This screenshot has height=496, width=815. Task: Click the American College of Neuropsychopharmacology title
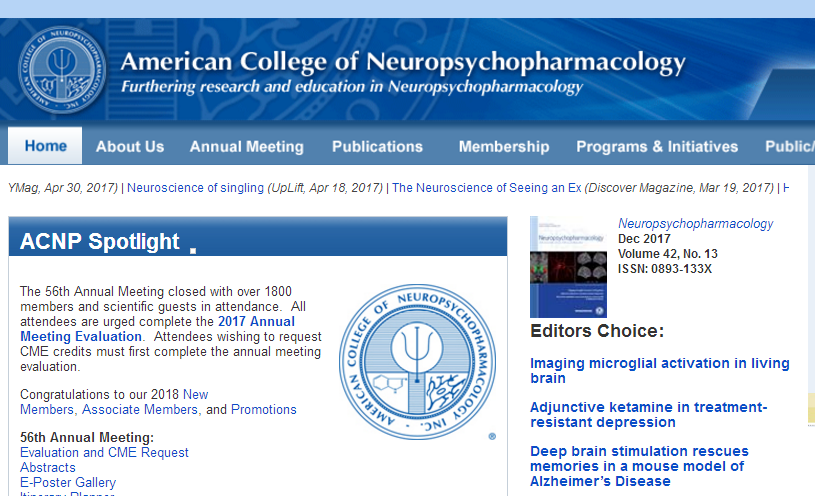click(403, 62)
